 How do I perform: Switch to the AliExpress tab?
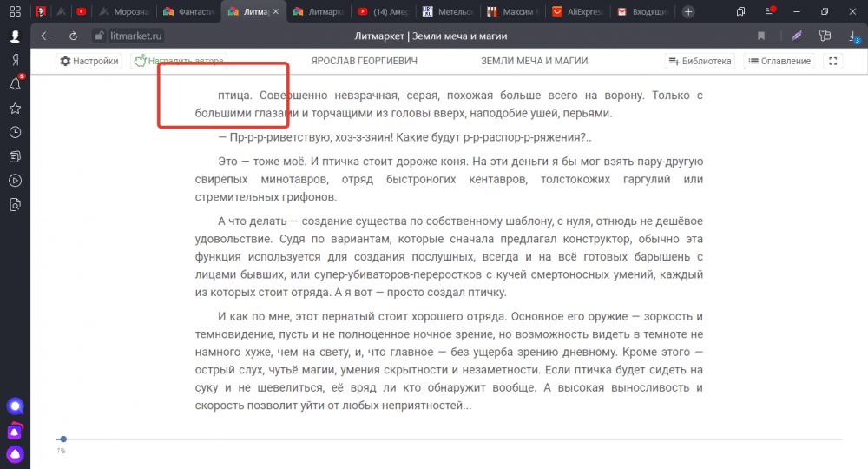click(580, 12)
